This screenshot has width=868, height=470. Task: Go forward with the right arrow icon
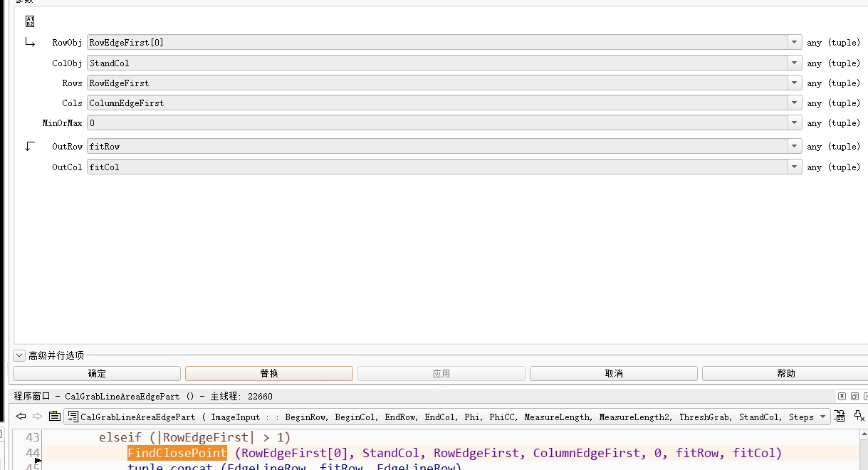[37, 417]
